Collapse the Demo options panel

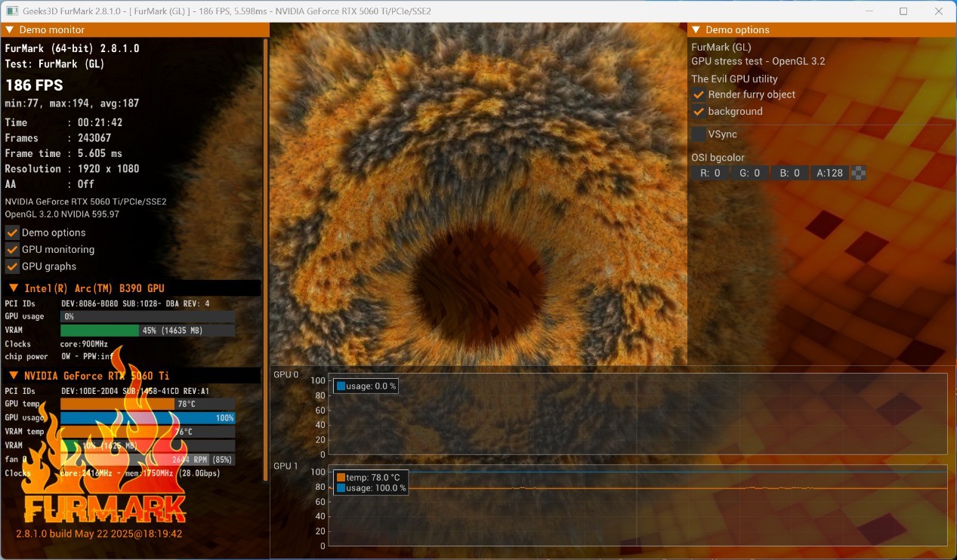(696, 30)
